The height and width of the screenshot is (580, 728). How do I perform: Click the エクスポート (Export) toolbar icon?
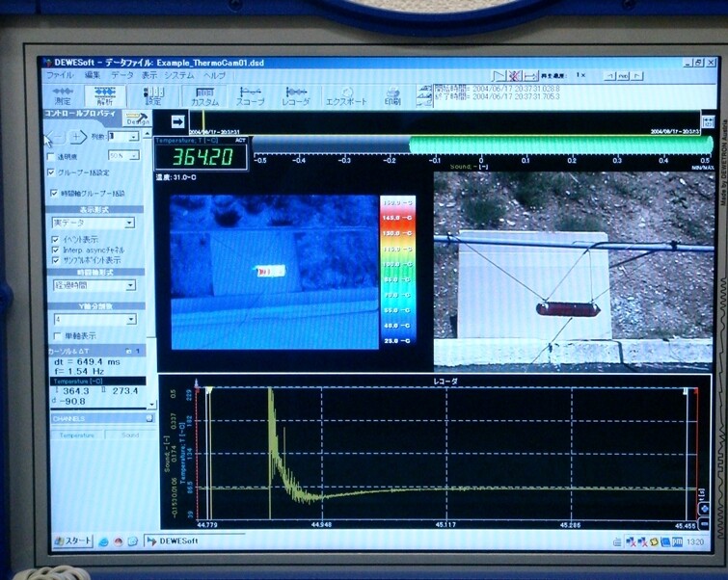point(346,95)
